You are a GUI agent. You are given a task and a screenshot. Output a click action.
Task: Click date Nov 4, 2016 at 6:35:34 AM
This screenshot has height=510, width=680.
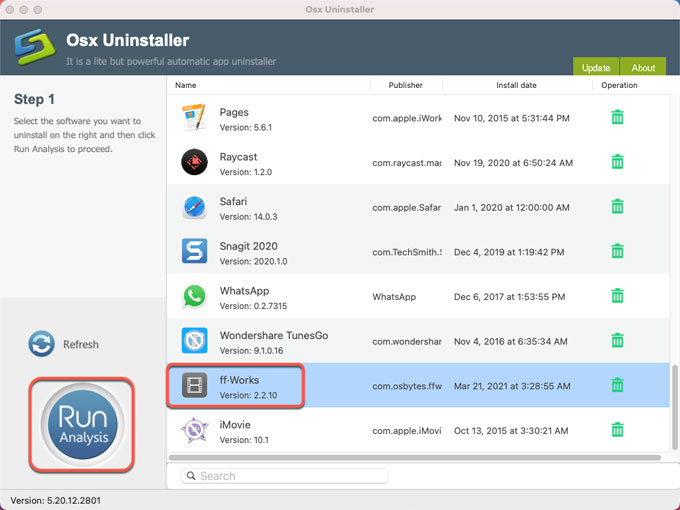tap(510, 341)
